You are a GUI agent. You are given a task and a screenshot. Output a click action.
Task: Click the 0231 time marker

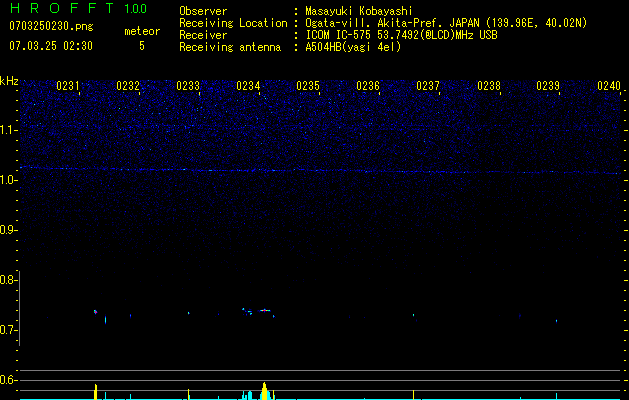coord(68,86)
